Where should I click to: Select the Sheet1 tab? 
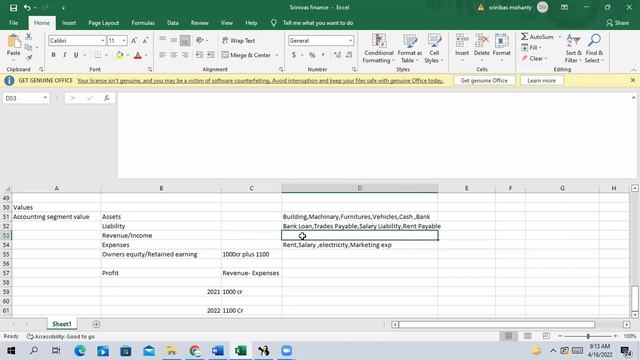tap(62, 324)
